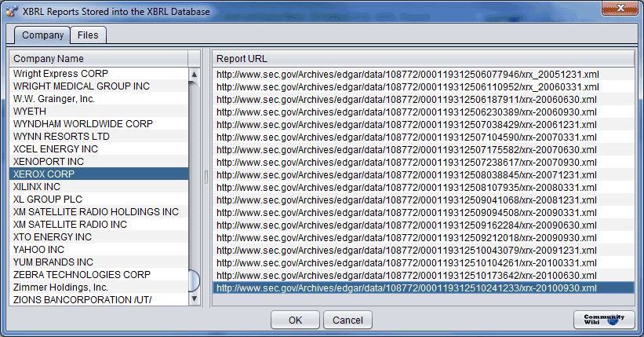This screenshot has width=644, height=337.
Task: Select Zimmer Holdings, Inc. company
Action: tap(99, 287)
